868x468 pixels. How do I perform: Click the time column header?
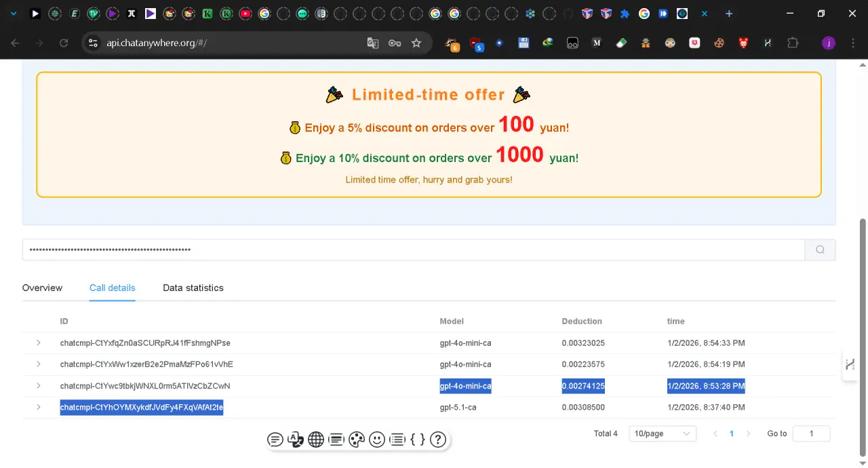pyautogui.click(x=676, y=321)
